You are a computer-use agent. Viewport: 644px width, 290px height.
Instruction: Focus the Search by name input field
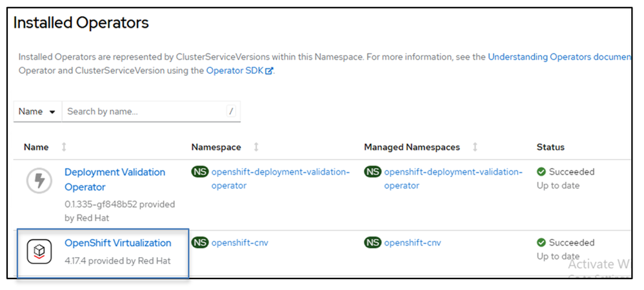pyautogui.click(x=145, y=111)
